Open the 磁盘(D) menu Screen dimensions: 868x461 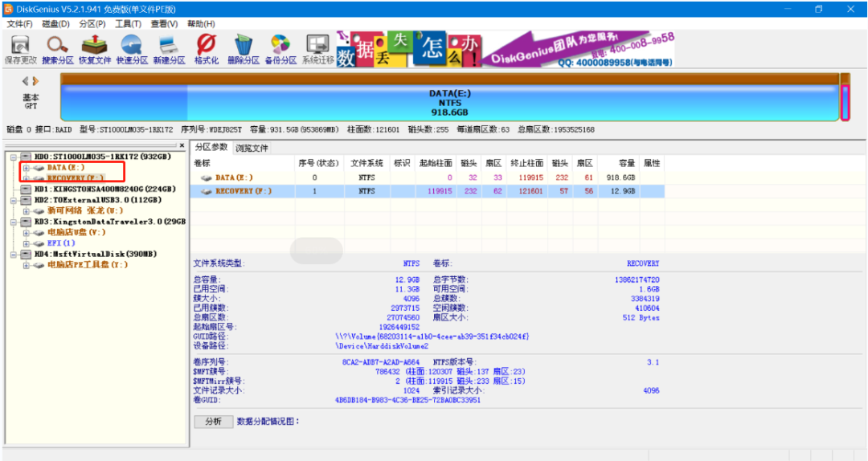coord(56,24)
